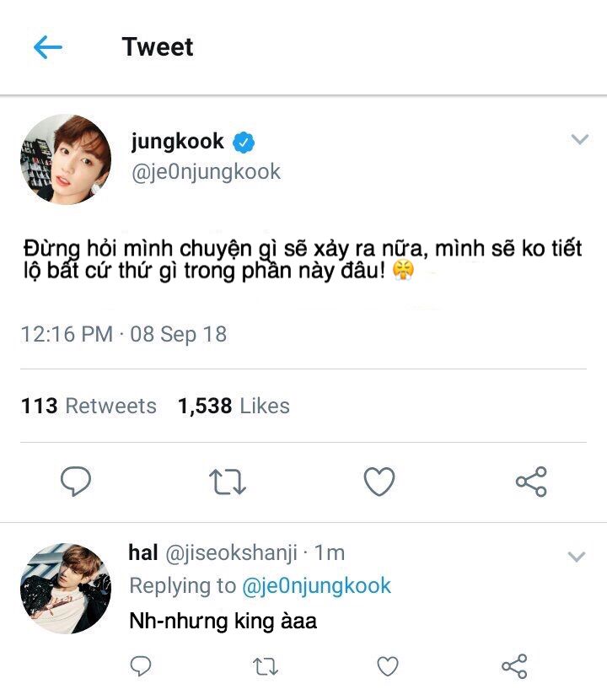Image resolution: width=607 pixels, height=700 pixels.
Task: Retweet hal's reply
Action: point(265,666)
